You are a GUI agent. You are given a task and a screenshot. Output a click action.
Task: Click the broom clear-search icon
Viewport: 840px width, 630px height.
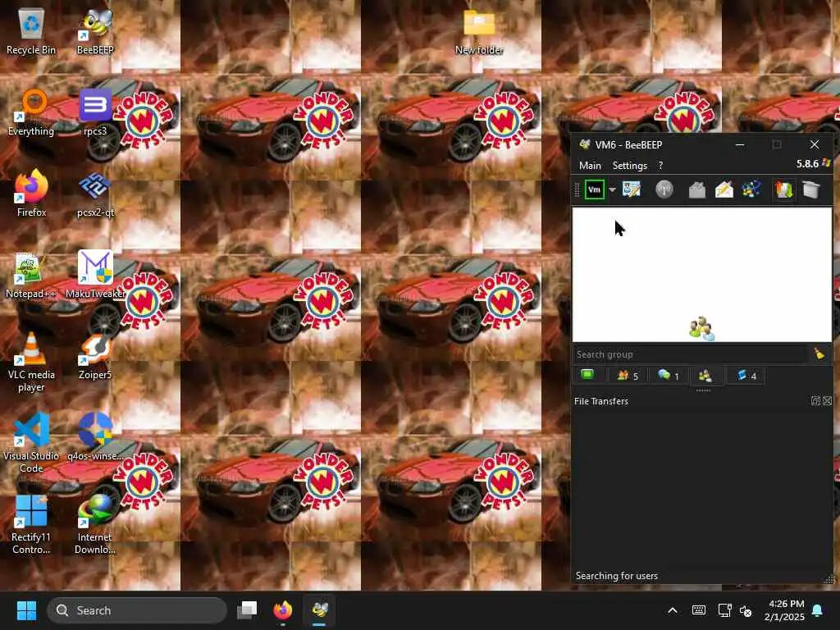tap(819, 354)
